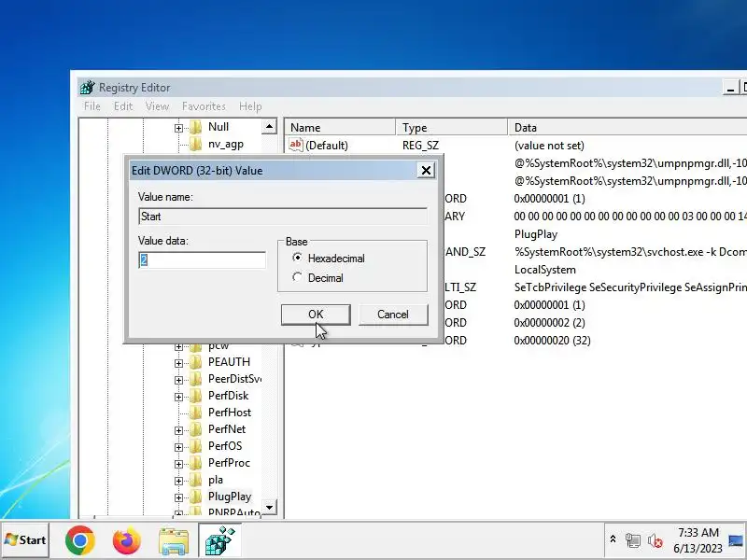Open Google Chrome from the taskbar
This screenshot has width=747, height=560.
click(x=80, y=540)
